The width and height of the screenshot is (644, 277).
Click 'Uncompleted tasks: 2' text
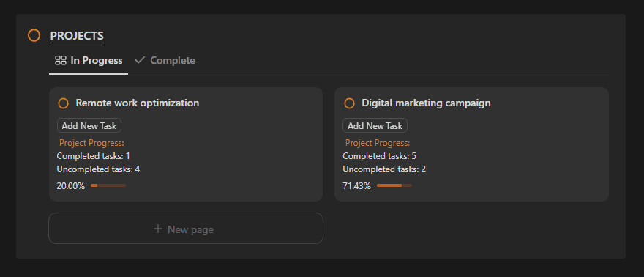click(x=384, y=169)
